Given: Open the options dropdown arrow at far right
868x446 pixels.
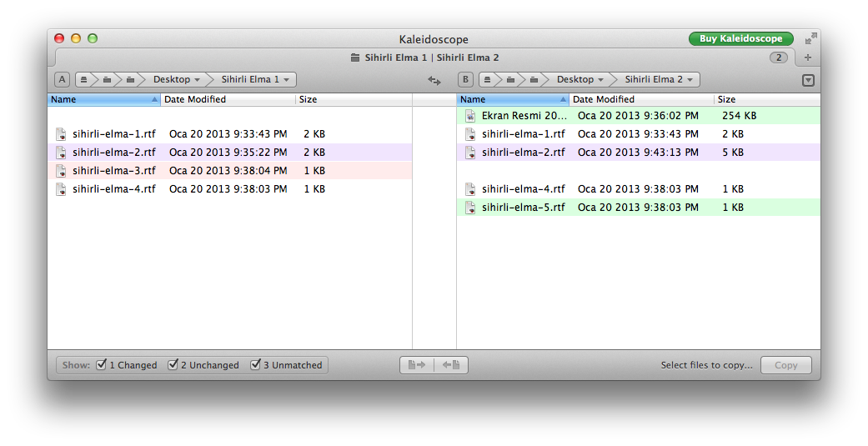Looking at the screenshot, I should [x=807, y=81].
